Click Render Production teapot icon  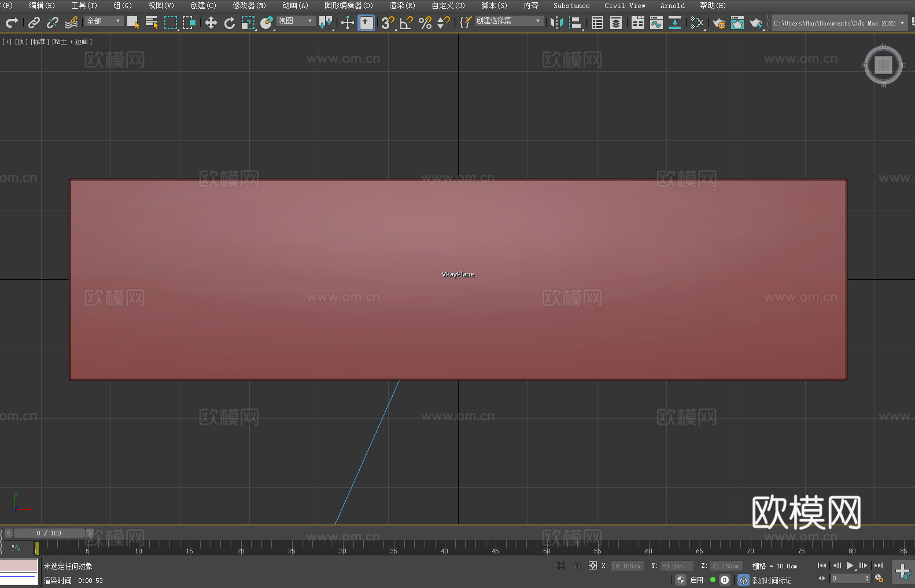(756, 23)
